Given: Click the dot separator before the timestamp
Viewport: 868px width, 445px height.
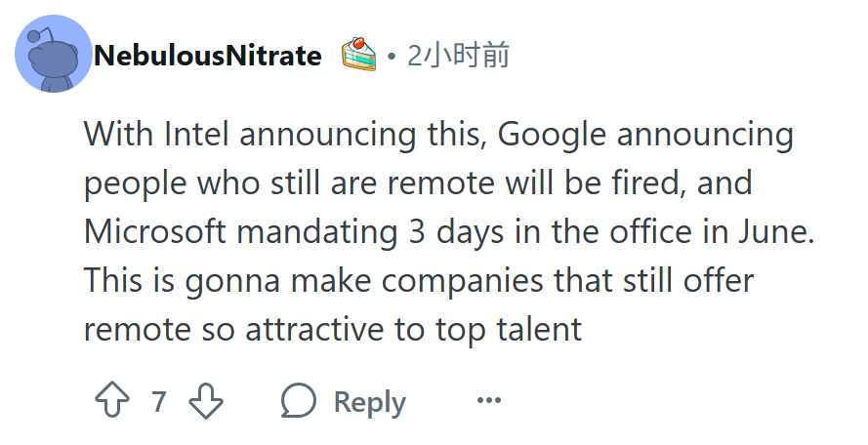Looking at the screenshot, I should [x=392, y=56].
